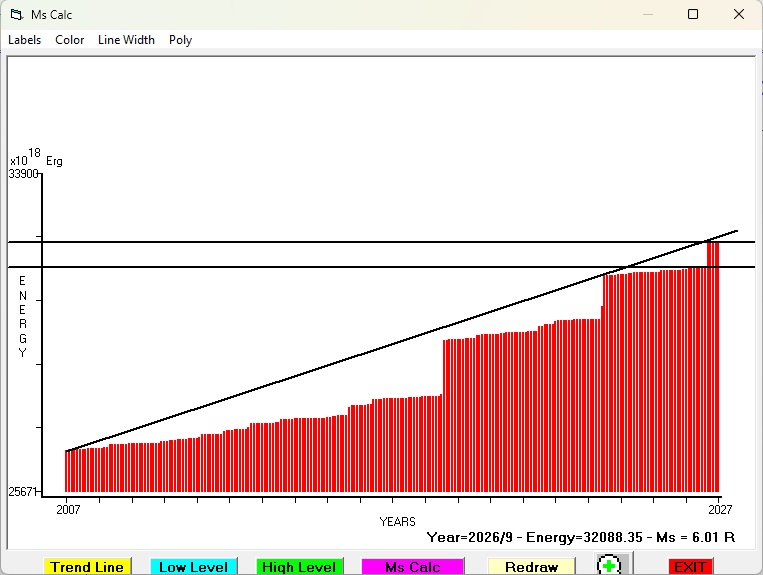Click the Ms Calc window title icon
Screen dimensions: 763x575
pos(17,15)
